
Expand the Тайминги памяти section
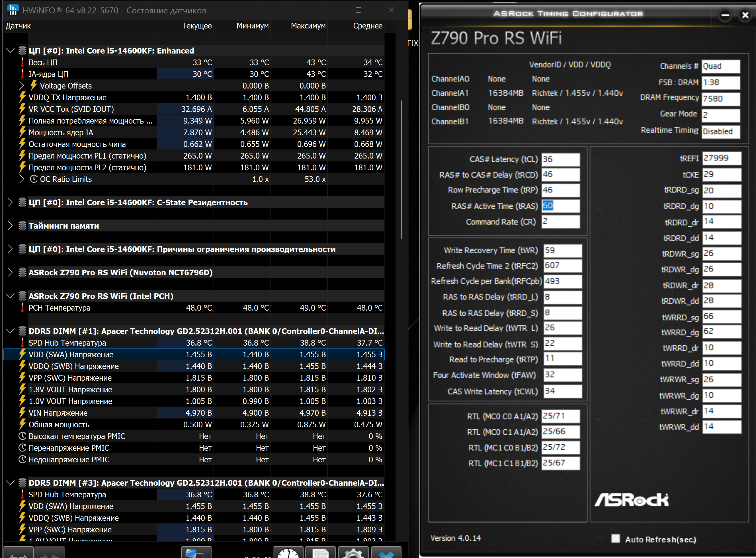(10, 226)
